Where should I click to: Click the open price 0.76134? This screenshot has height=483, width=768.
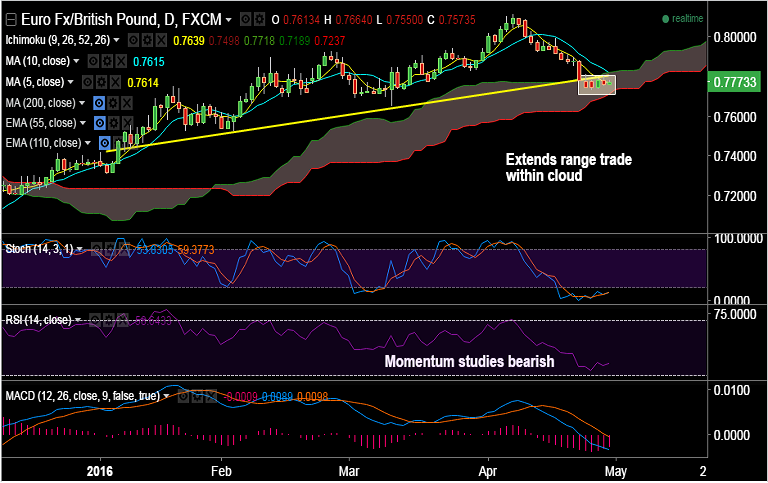(301, 20)
